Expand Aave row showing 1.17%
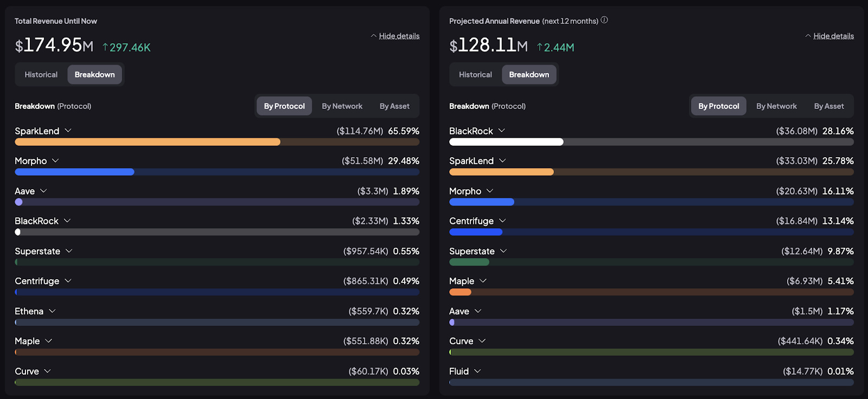Viewport: 868px width, 399px height. [478, 311]
